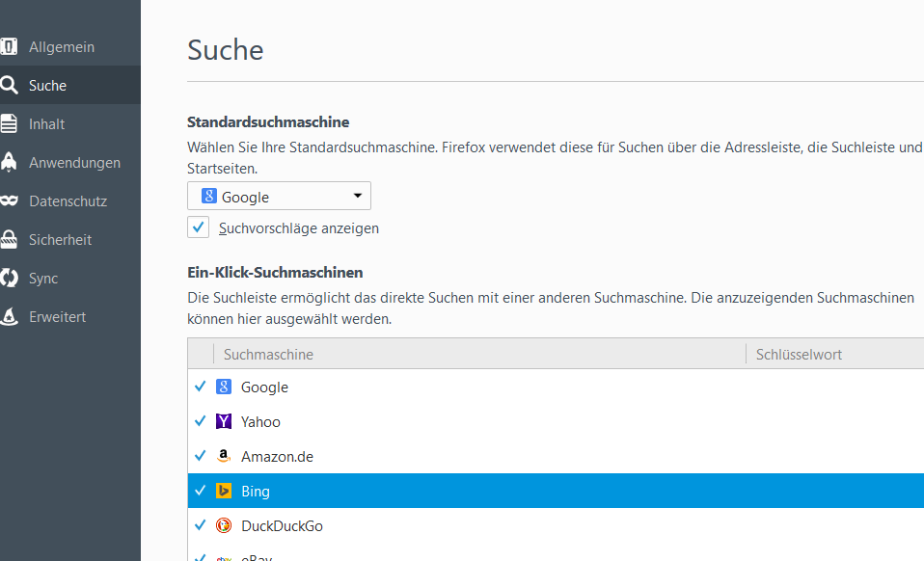This screenshot has width=924, height=561.
Task: Open the Standardsuchmaschine Google dropdown
Action: 279,197
